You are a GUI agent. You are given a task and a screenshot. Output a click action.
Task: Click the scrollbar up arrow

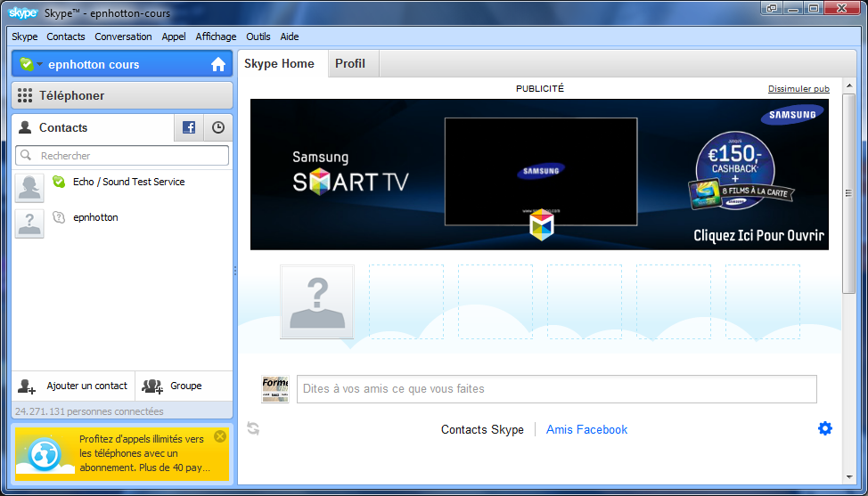click(849, 85)
